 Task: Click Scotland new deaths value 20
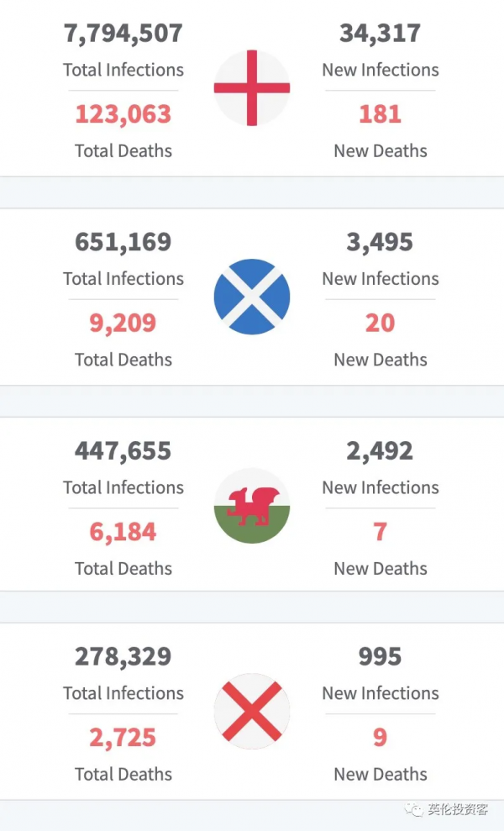pyautogui.click(x=380, y=323)
